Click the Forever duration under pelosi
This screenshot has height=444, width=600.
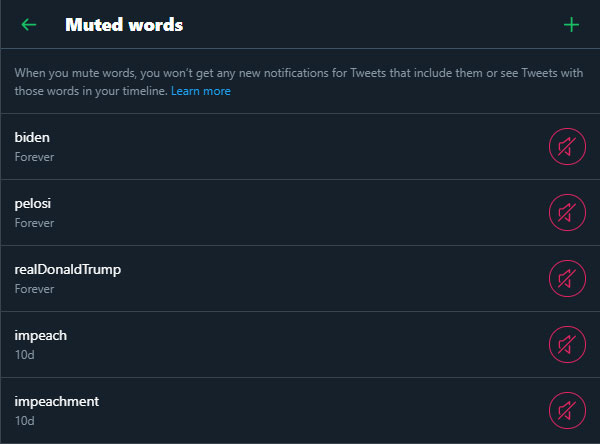click(x=34, y=223)
